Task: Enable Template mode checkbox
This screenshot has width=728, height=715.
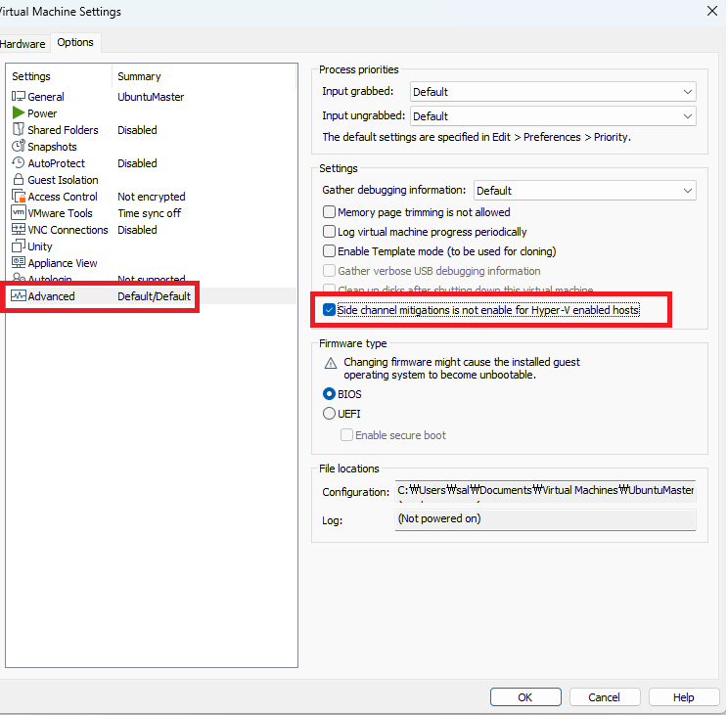Action: pos(329,251)
